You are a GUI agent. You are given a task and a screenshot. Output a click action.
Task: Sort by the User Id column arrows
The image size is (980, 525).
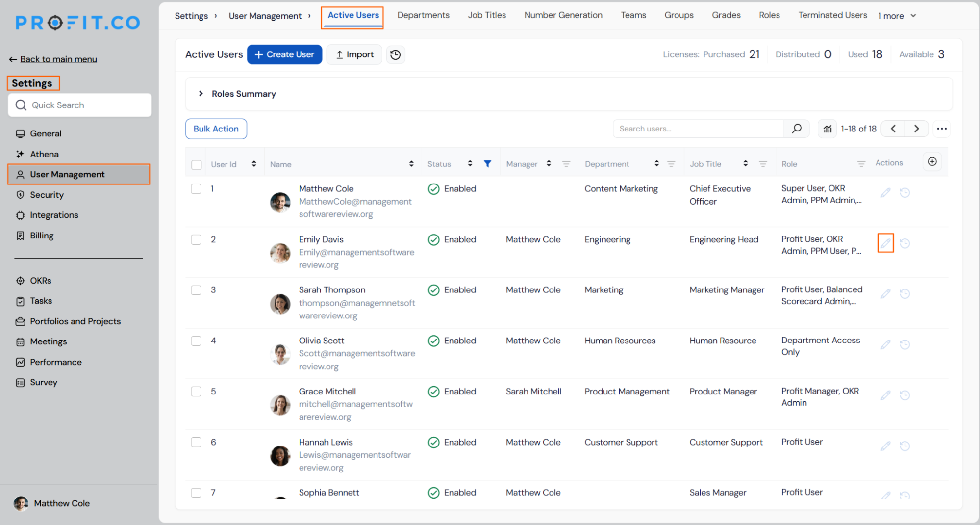tap(253, 164)
